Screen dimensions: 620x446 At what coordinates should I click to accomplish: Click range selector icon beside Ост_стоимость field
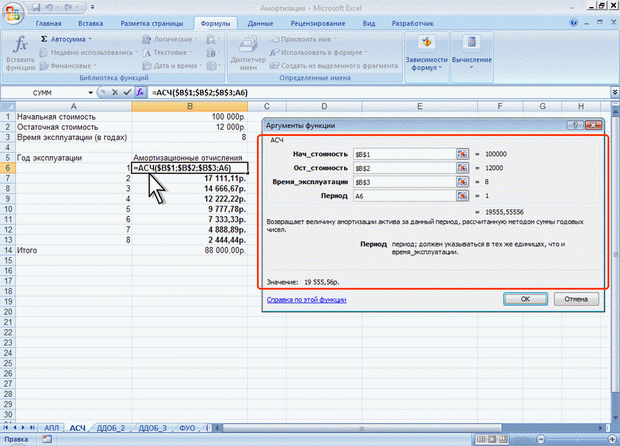click(x=462, y=169)
